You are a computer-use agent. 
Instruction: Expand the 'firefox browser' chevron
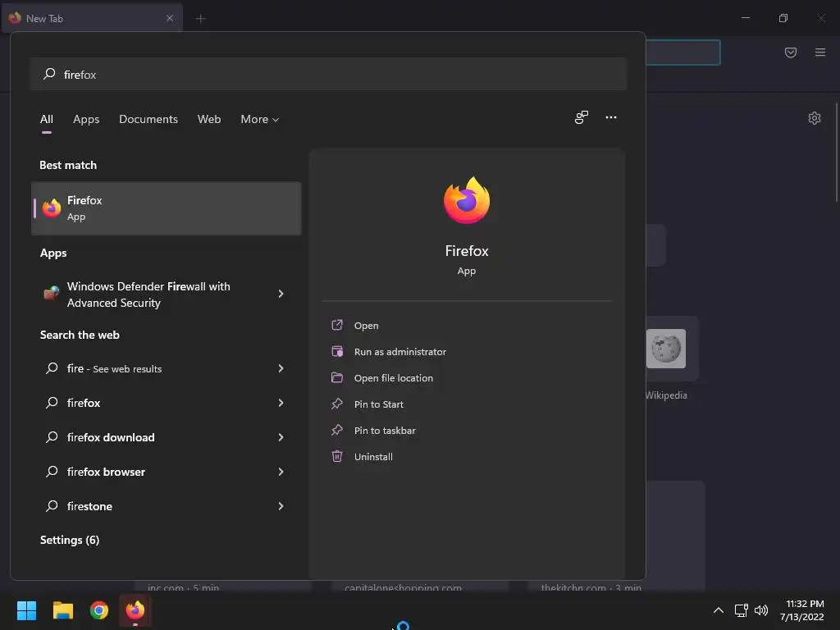[x=281, y=472]
